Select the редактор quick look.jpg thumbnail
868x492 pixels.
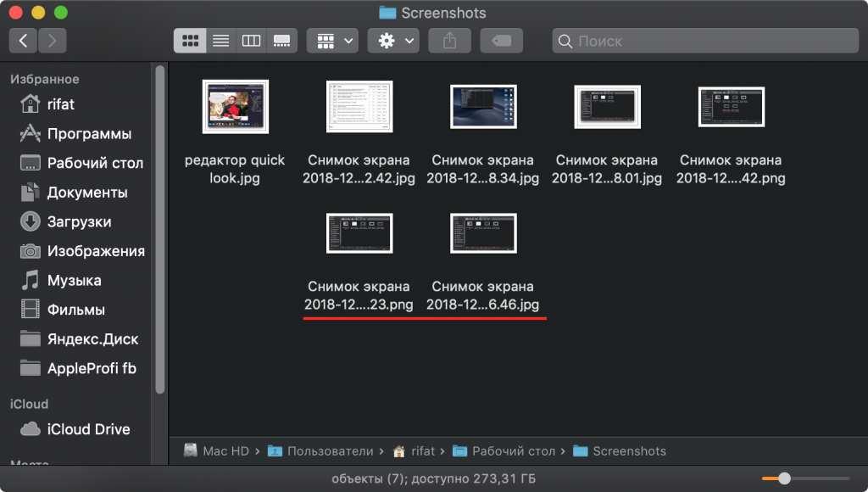(x=236, y=106)
